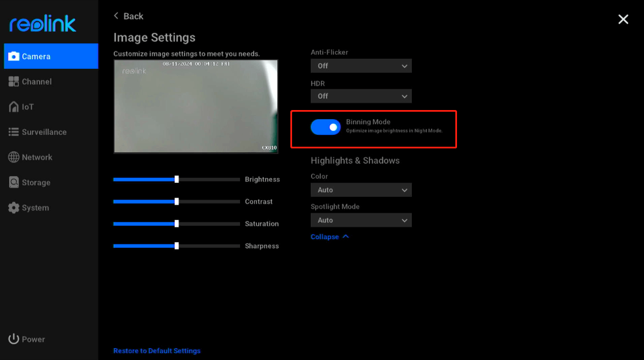Restore to Default Settings
644x360 pixels.
click(x=157, y=351)
